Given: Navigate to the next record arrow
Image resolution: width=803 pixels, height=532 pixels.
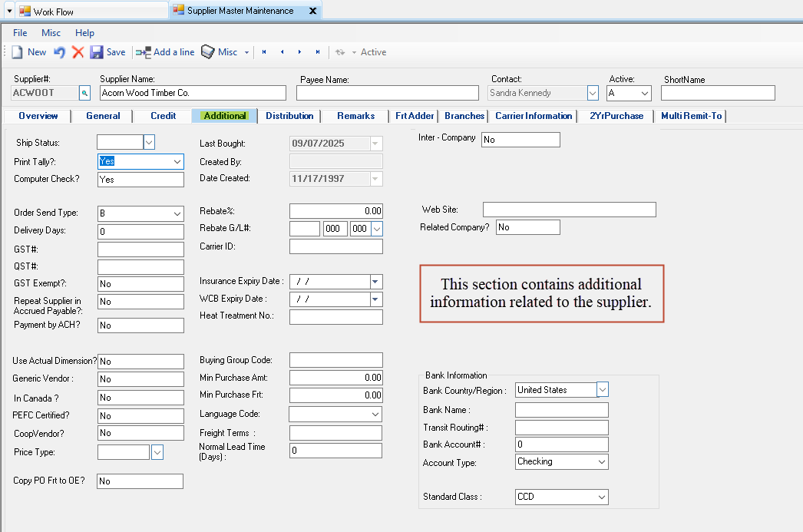Looking at the screenshot, I should (x=299, y=52).
